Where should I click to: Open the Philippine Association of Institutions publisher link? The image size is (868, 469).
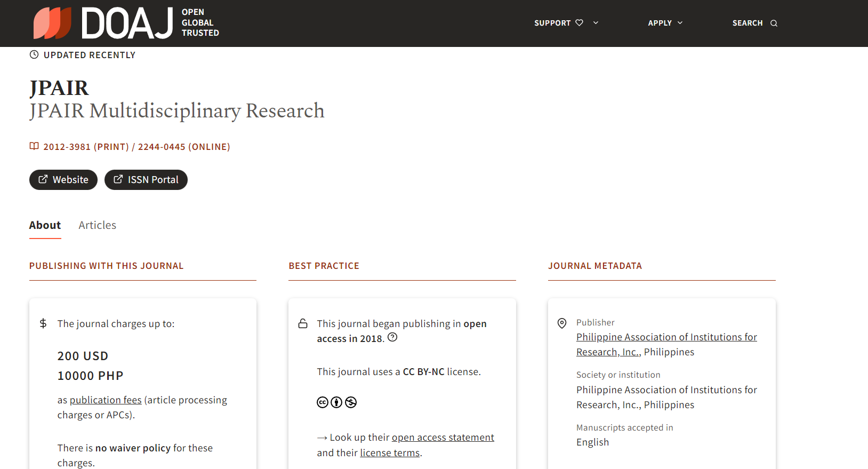(x=666, y=345)
